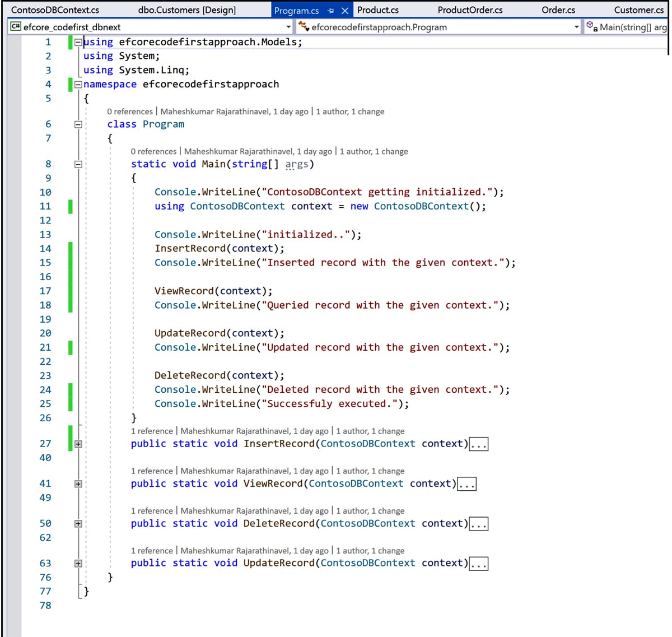The image size is (672, 637).
Task: Select the Customer.cs tab
Action: (x=638, y=10)
